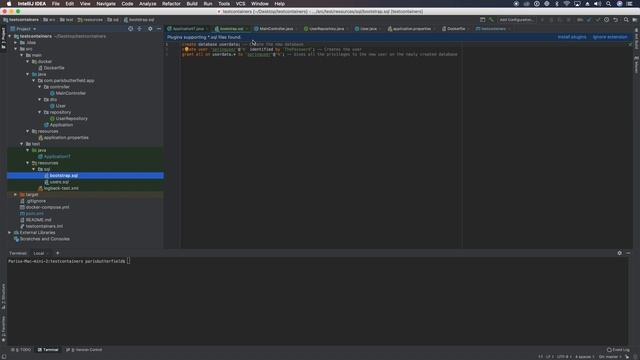Click the revert/undo arrow icon in top toolbar
Image resolution: width=640 pixels, height=360 pixels.
pos(616,20)
